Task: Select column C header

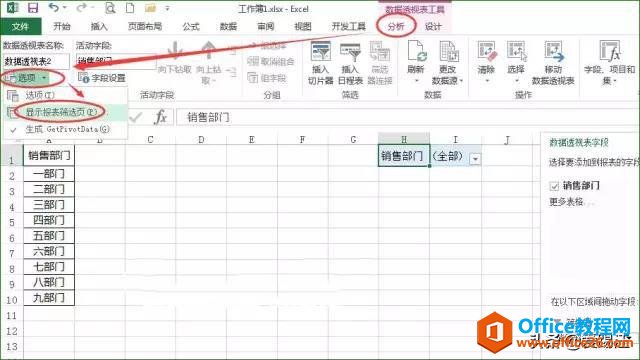Action: point(150,139)
